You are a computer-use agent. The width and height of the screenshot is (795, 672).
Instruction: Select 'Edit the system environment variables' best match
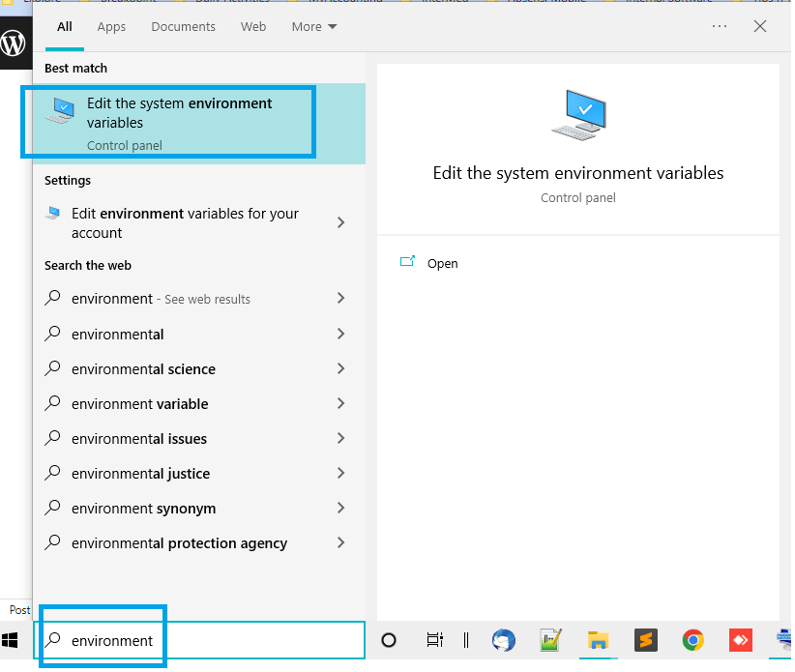(x=180, y=122)
